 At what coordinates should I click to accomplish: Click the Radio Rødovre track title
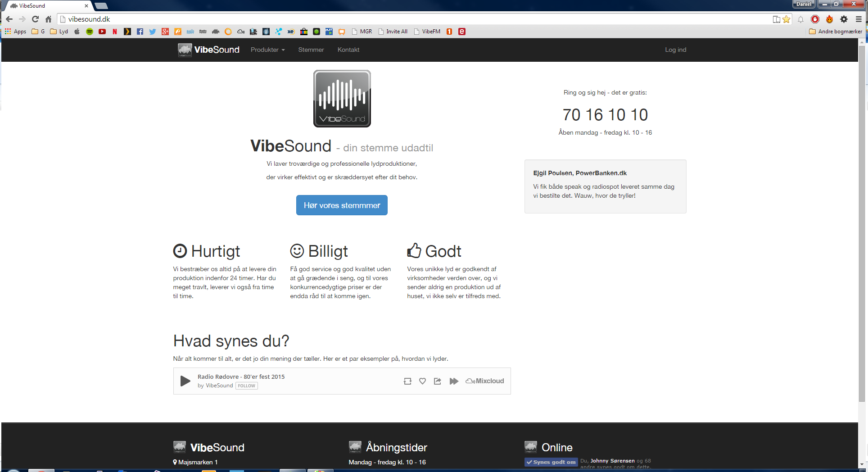(241, 377)
